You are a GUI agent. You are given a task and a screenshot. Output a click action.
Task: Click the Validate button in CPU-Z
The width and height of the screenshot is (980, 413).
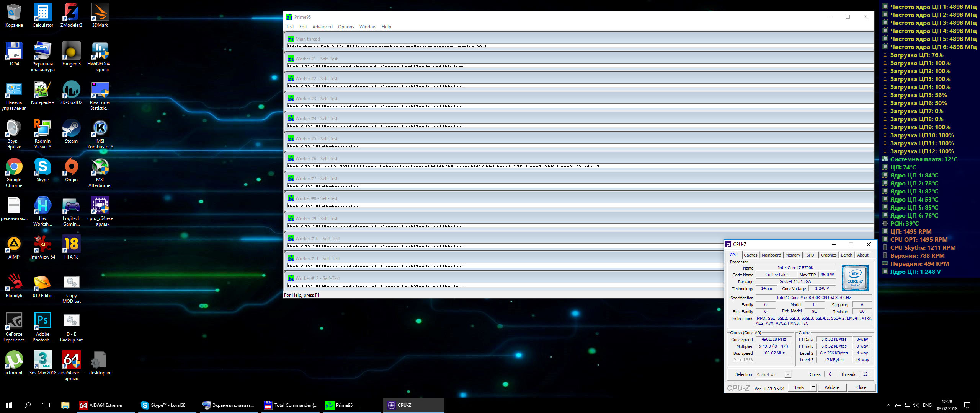[x=832, y=387]
